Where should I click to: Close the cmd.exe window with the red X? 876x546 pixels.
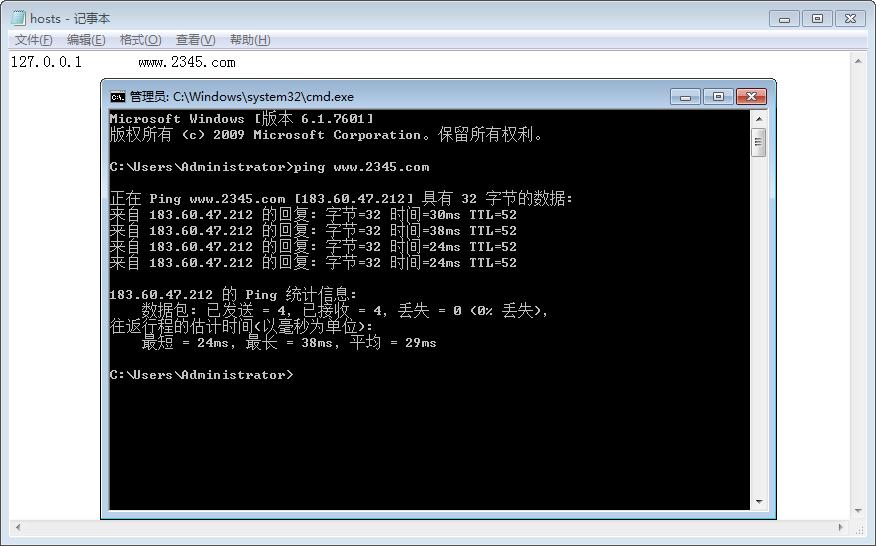[x=751, y=97]
